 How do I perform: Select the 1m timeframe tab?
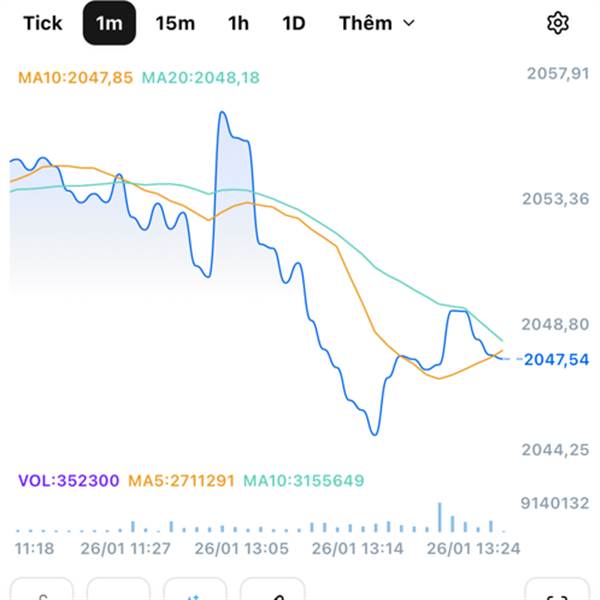point(108,23)
